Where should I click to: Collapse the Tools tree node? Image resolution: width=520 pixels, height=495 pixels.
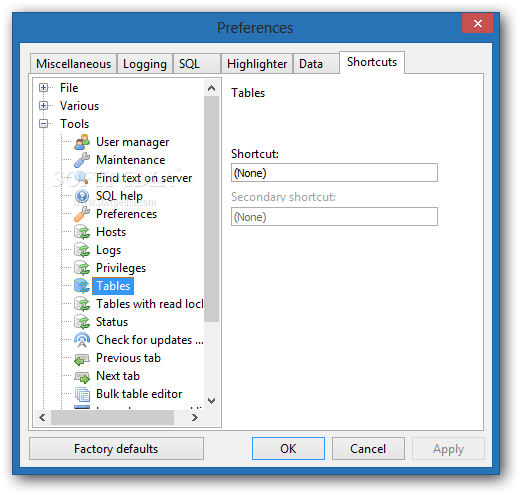[43, 124]
